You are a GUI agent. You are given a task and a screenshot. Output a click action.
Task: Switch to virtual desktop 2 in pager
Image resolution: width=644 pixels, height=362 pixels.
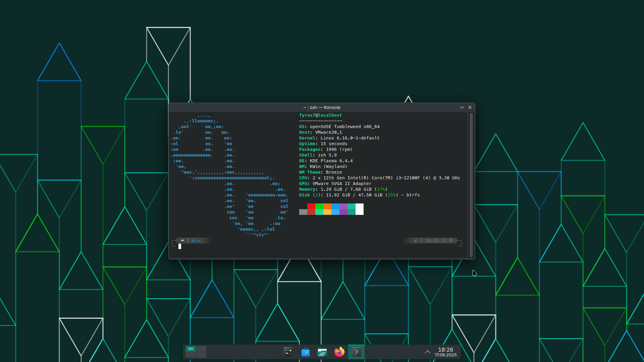click(x=201, y=349)
